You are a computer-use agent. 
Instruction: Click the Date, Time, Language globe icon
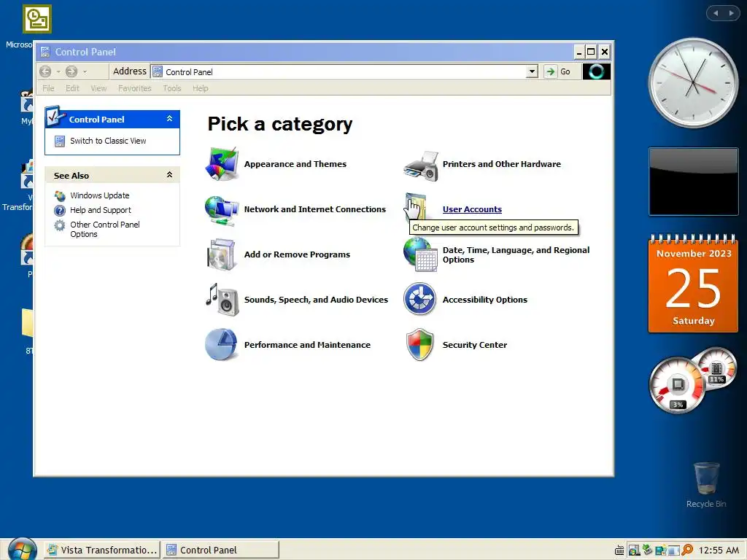coord(421,254)
